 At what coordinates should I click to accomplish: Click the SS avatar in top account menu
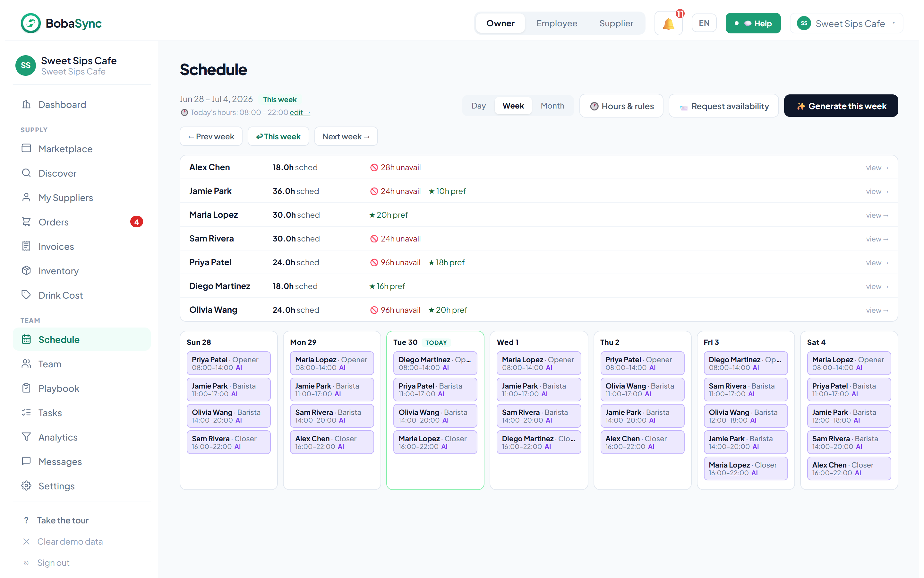[804, 23]
